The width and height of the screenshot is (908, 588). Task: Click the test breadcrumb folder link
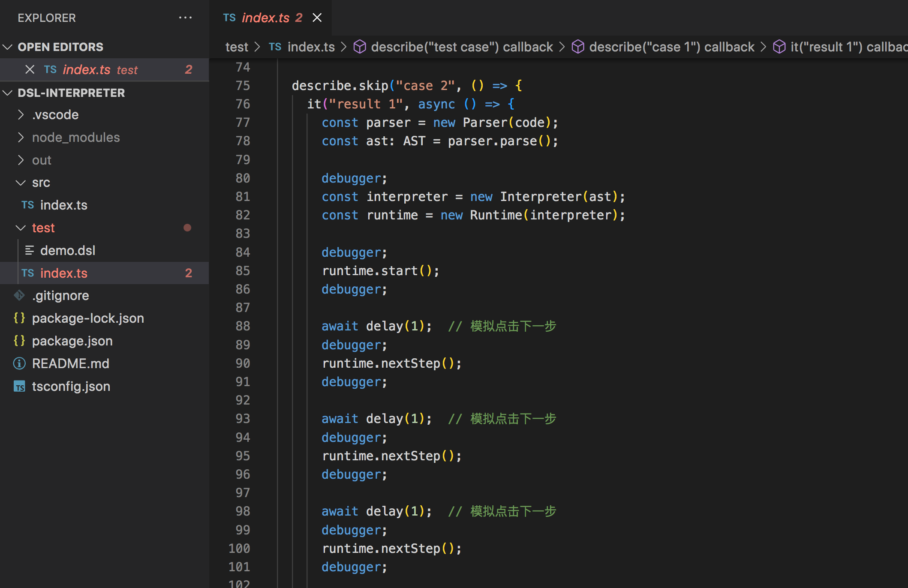(x=237, y=47)
